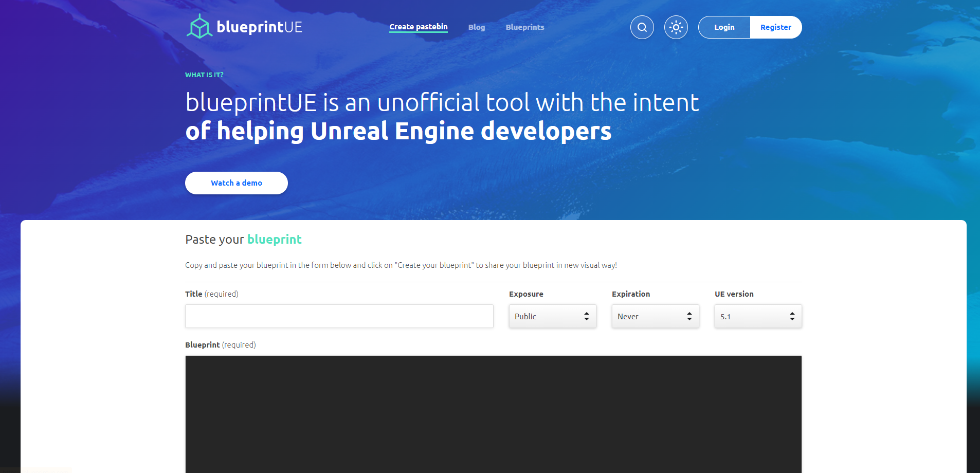Click the "Exposure" label
This screenshot has height=473, width=980.
pos(526,294)
